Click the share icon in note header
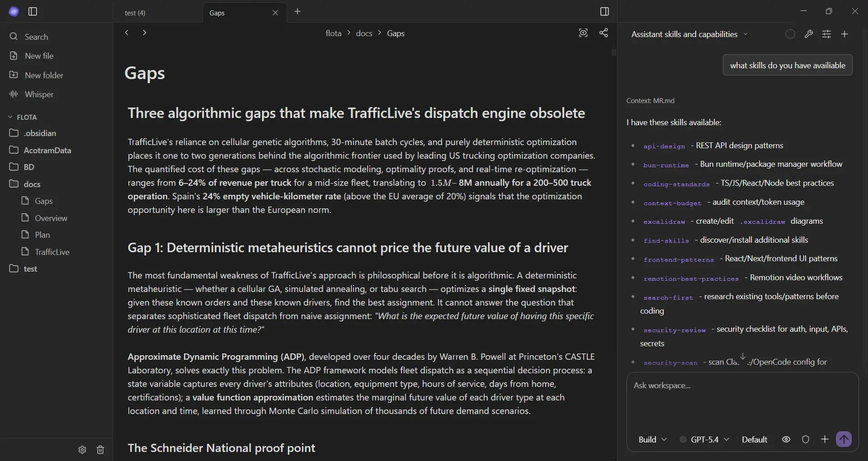This screenshot has width=868, height=461. (604, 33)
